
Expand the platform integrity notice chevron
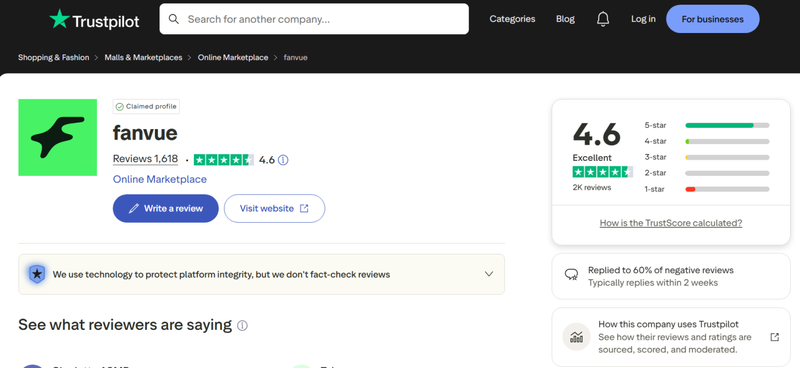coord(489,274)
